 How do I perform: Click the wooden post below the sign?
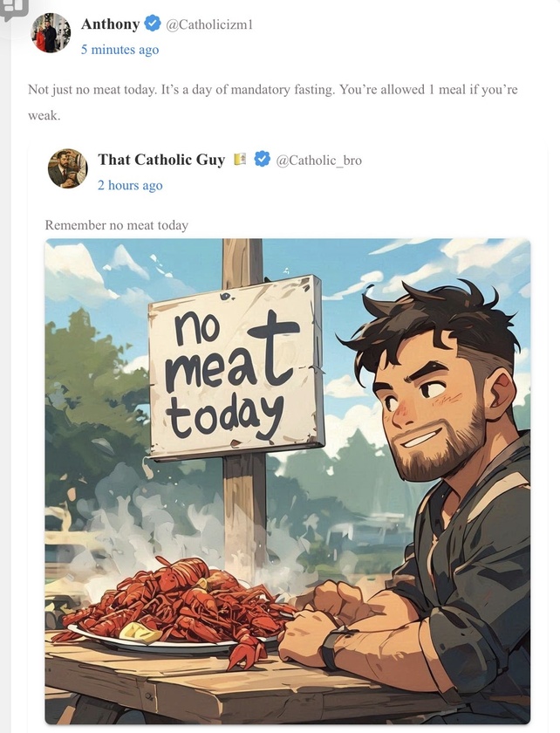244,506
